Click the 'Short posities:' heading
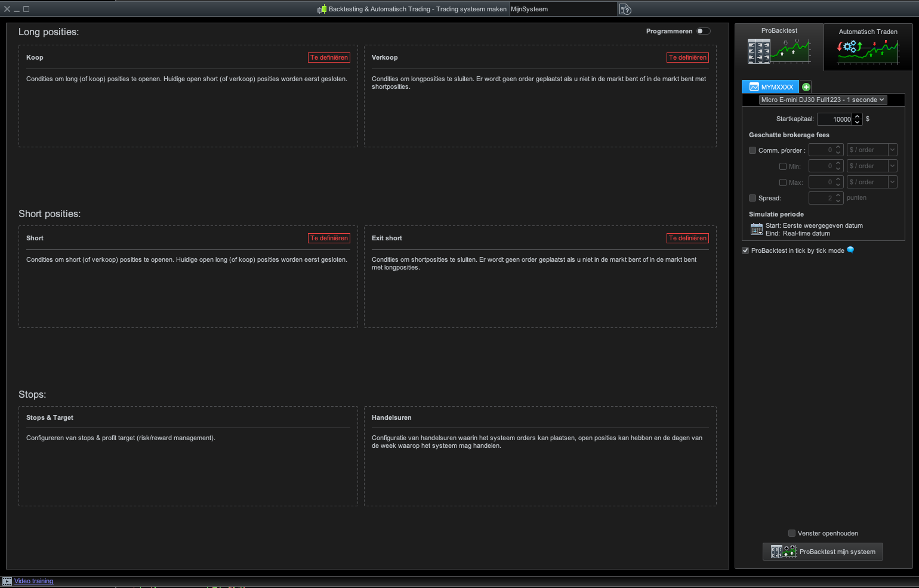This screenshot has width=919, height=588. pyautogui.click(x=50, y=214)
